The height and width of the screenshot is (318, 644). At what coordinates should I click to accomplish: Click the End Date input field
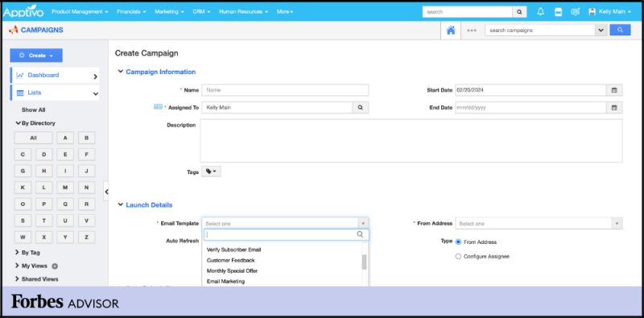point(530,108)
